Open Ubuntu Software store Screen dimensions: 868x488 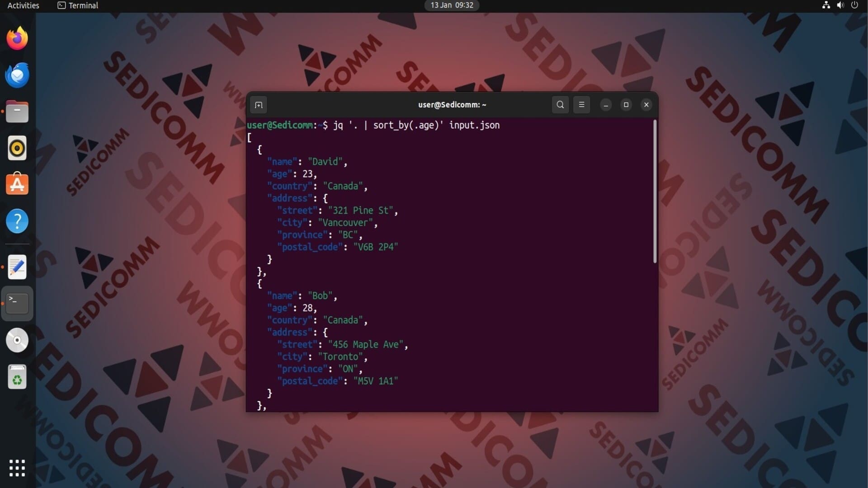(17, 184)
